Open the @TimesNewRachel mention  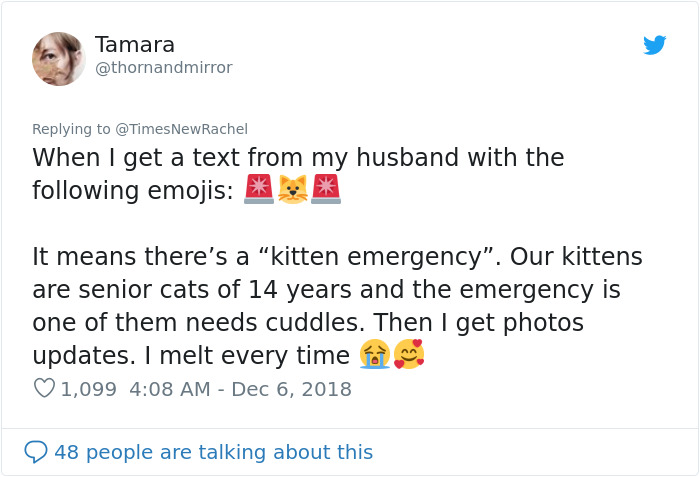[182, 129]
